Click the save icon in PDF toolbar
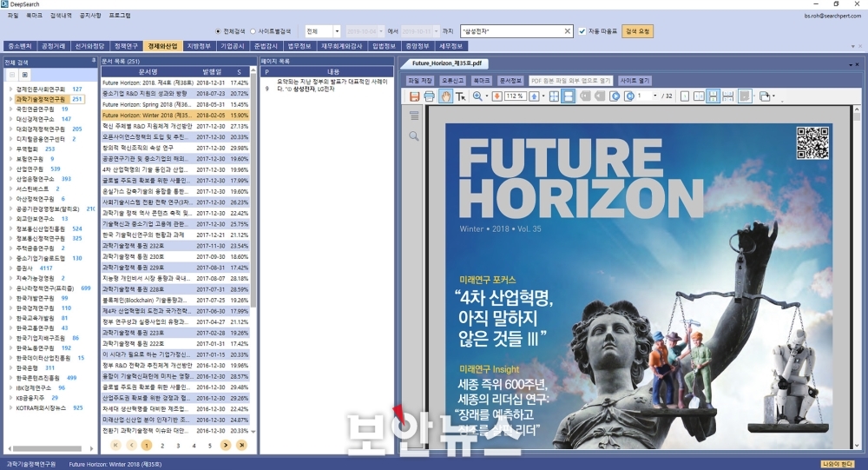This screenshot has width=868, height=470. tap(414, 96)
